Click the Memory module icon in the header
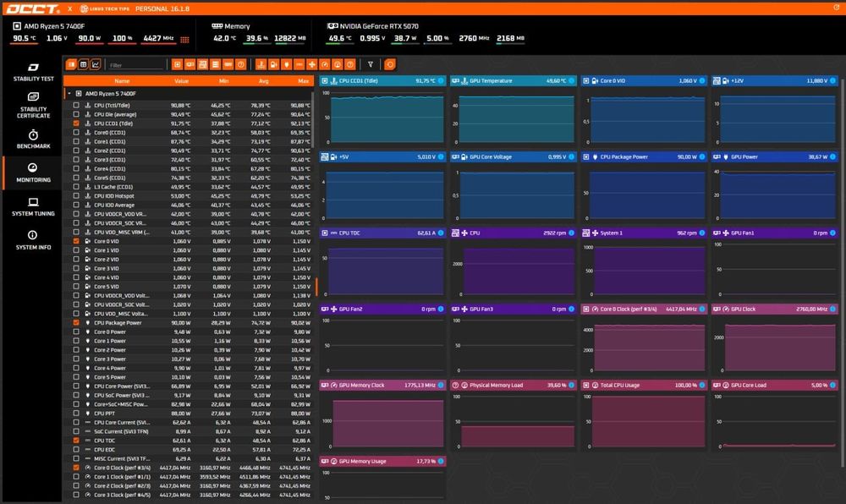 [217, 26]
